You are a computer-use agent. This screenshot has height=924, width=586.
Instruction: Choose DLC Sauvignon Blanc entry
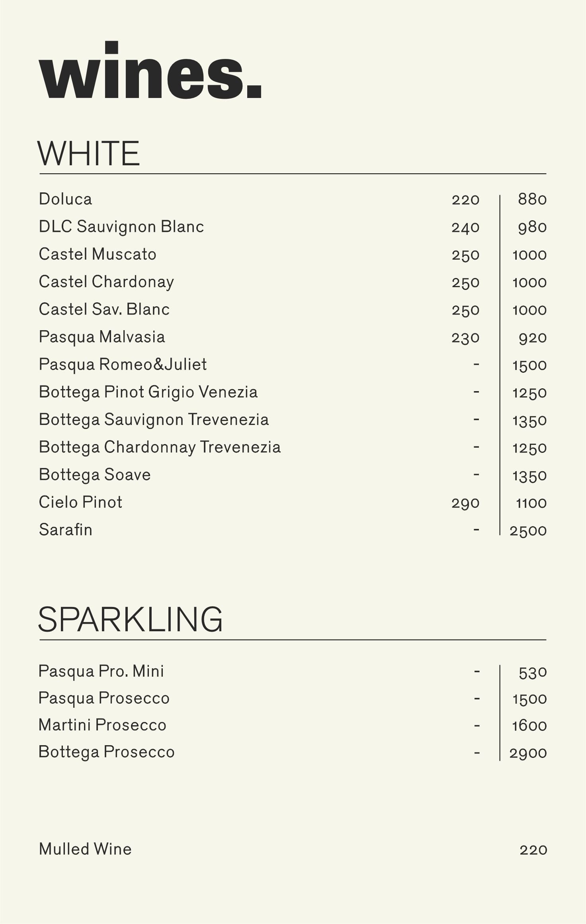[121, 227]
